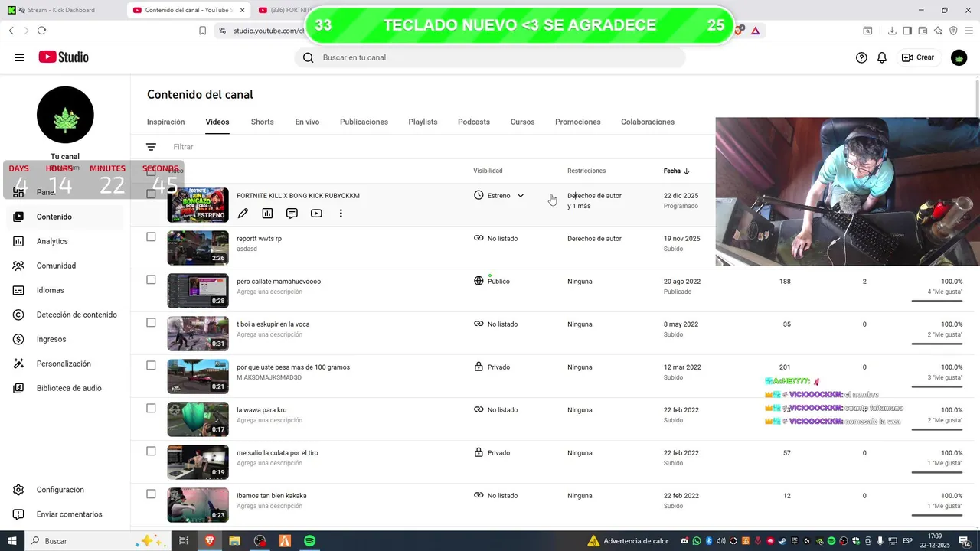Switch to the Inspiración tab

point(166,122)
